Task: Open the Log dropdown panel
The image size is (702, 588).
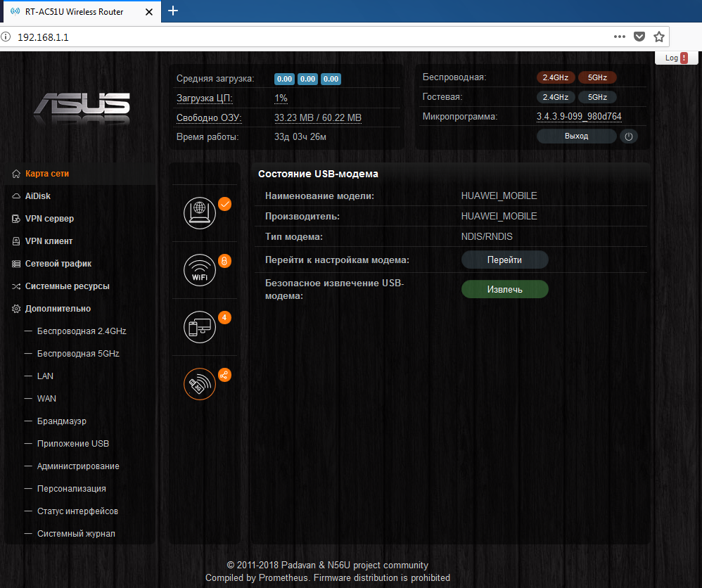Action: tap(675, 58)
